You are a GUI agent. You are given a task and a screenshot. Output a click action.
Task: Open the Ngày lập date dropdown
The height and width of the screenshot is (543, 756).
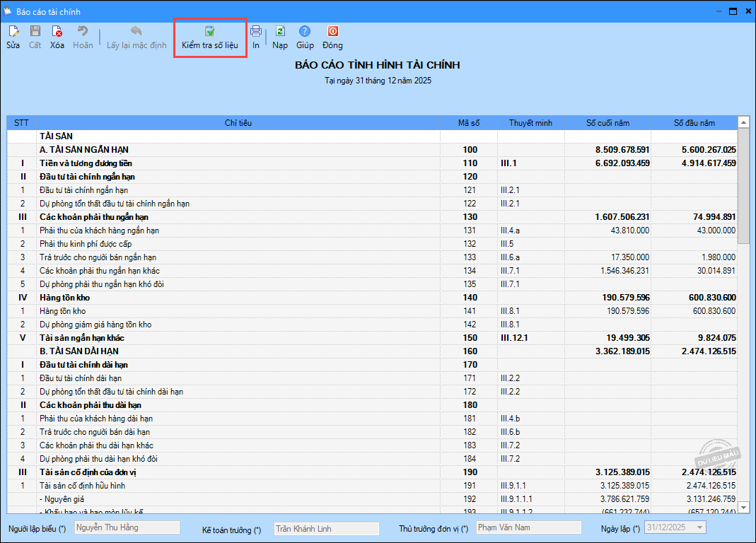click(700, 527)
